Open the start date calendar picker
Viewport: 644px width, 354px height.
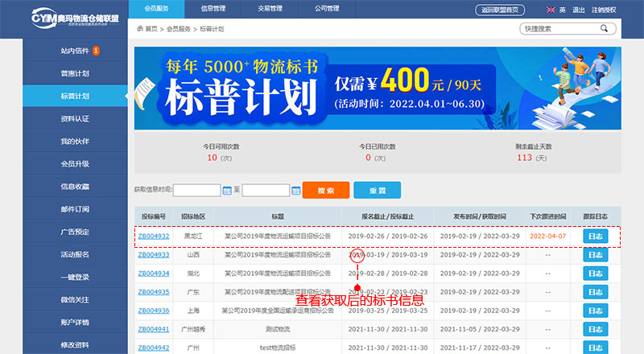point(227,191)
